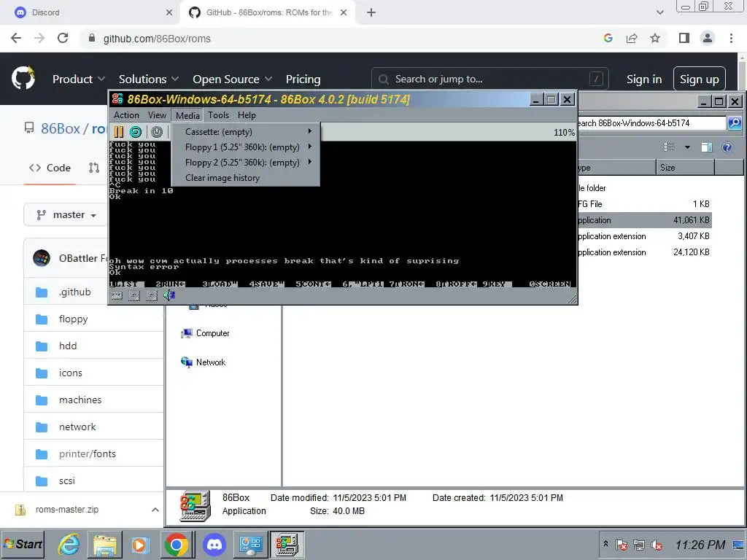
Task: Open the View menu in 86Box
Action: click(157, 115)
